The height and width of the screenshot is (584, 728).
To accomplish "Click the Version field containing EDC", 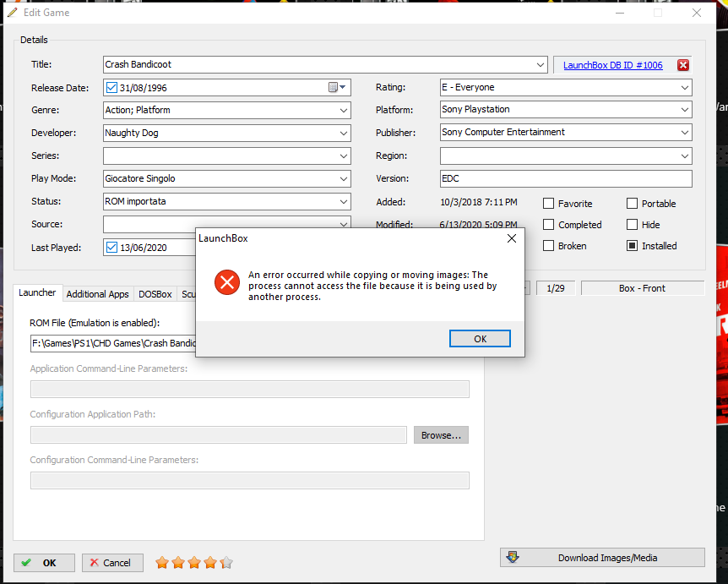I will pyautogui.click(x=566, y=178).
